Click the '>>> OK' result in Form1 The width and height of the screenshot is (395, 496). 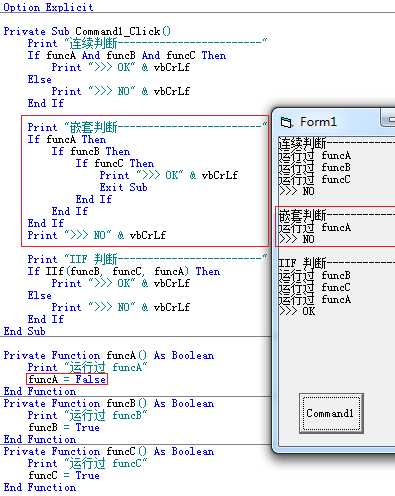coord(297,311)
